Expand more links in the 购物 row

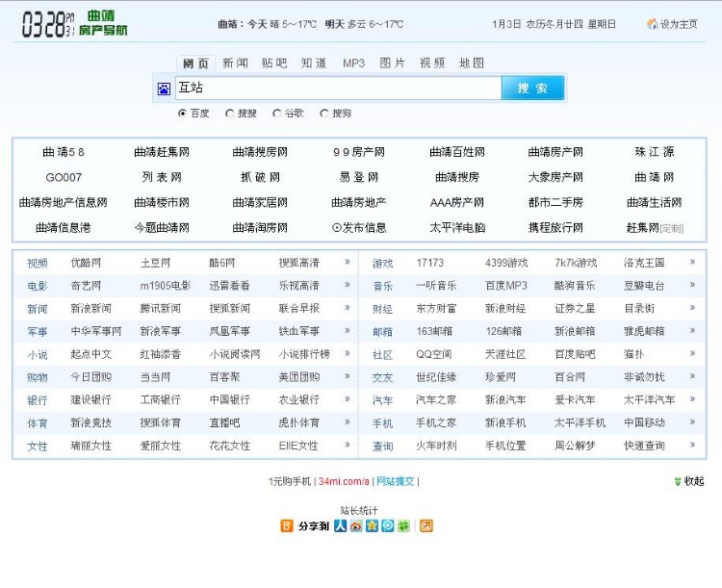(x=348, y=375)
